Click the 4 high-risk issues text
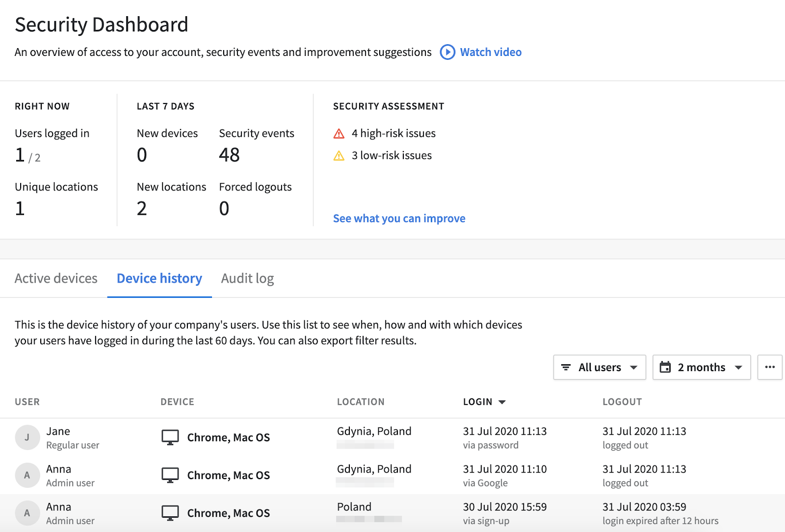The width and height of the screenshot is (785, 532). pyautogui.click(x=393, y=133)
